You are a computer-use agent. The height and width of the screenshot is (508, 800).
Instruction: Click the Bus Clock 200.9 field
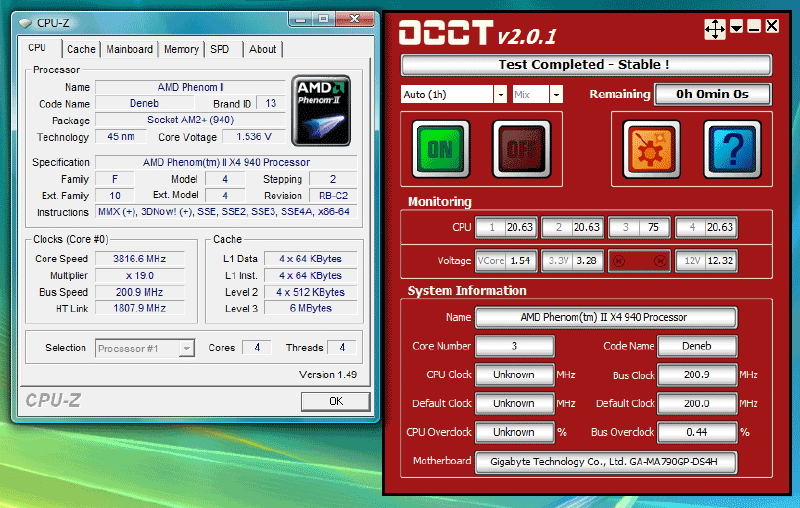point(697,374)
